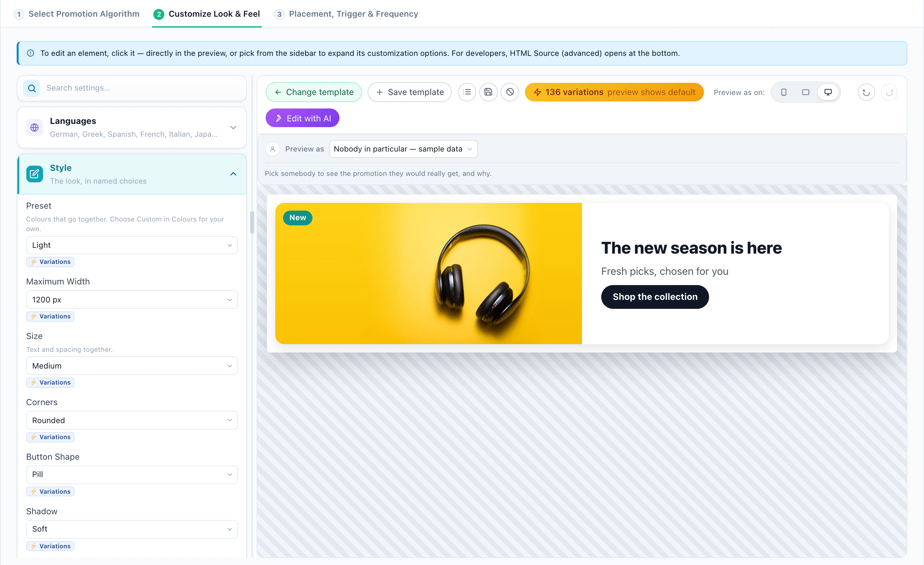Viewport: 924px width, 565px height.
Task: Click the 136 variations badge
Action: tap(614, 92)
